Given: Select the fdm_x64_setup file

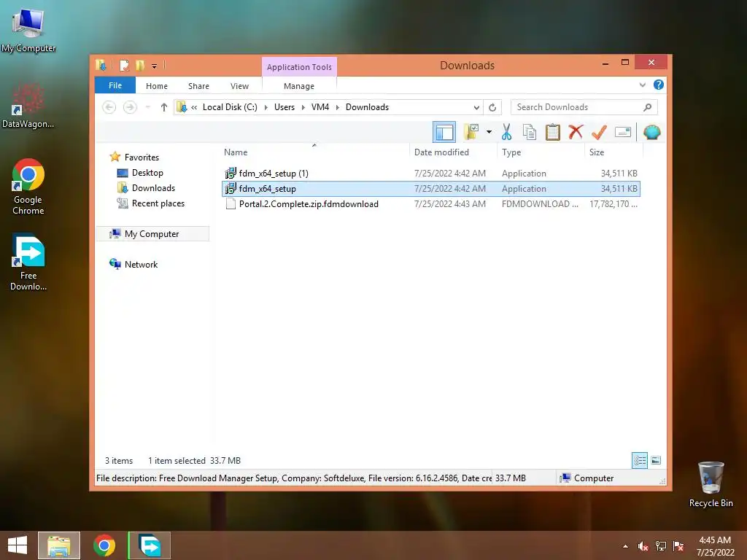Looking at the screenshot, I should click(x=430, y=189).
